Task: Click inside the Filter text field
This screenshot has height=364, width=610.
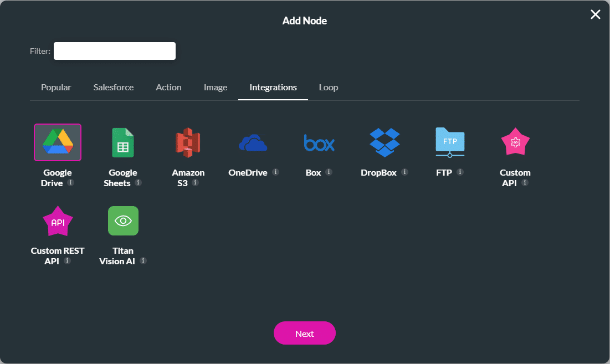Action: 114,50
